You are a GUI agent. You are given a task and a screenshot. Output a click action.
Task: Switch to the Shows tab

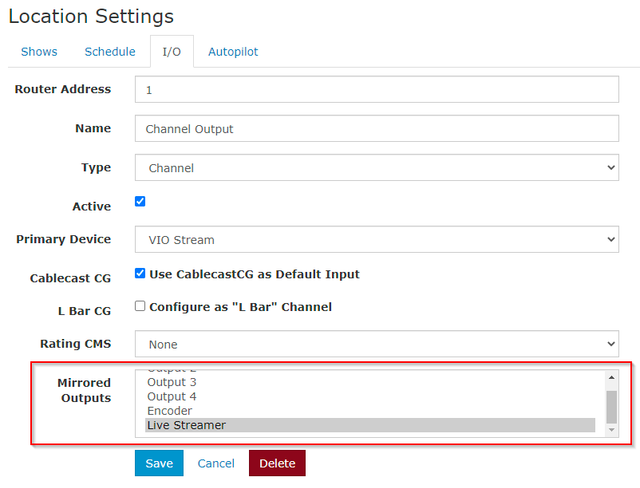(39, 52)
